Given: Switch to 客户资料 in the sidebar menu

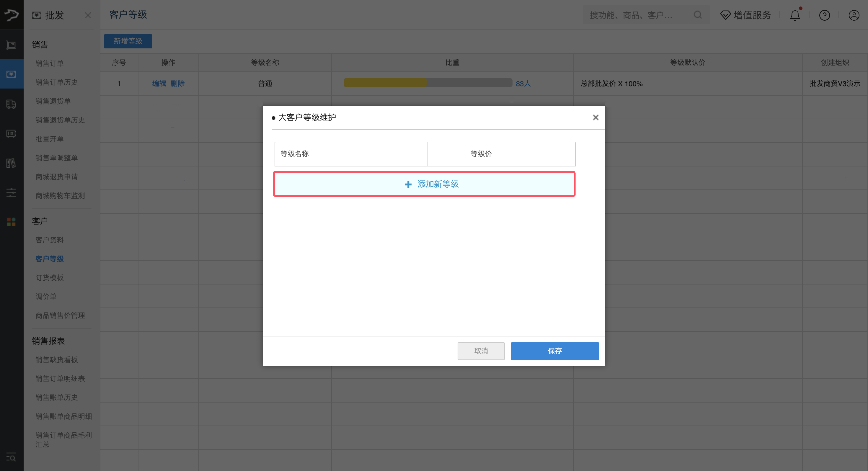Looking at the screenshot, I should pyautogui.click(x=50, y=240).
